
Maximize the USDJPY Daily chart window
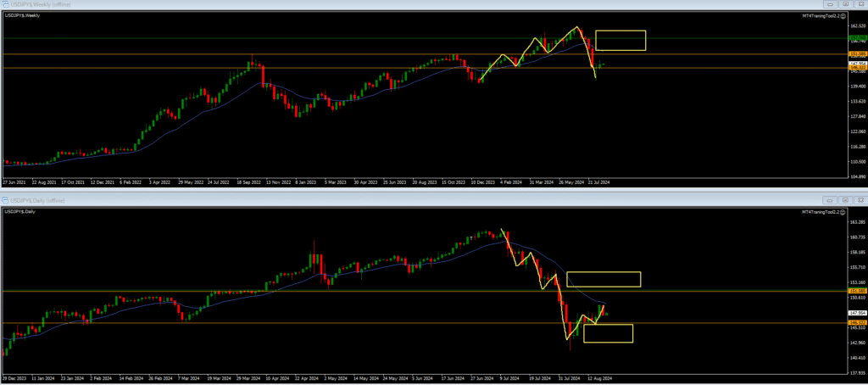(x=844, y=200)
